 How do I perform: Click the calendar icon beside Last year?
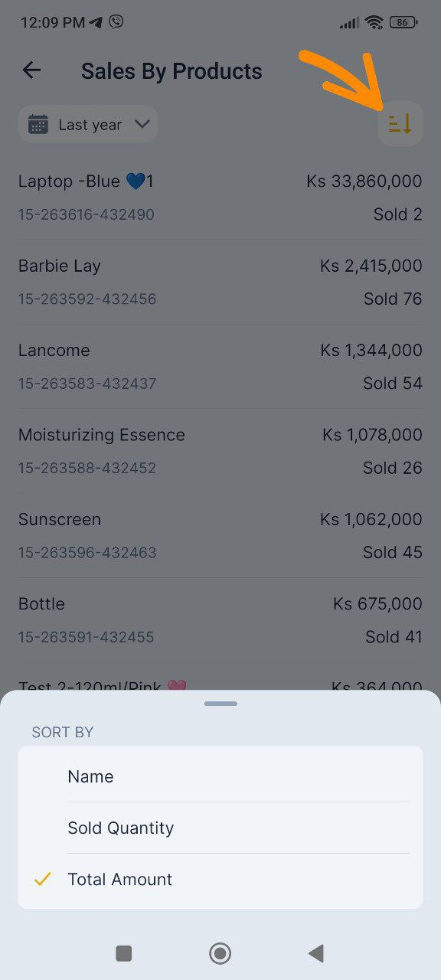pos(38,124)
